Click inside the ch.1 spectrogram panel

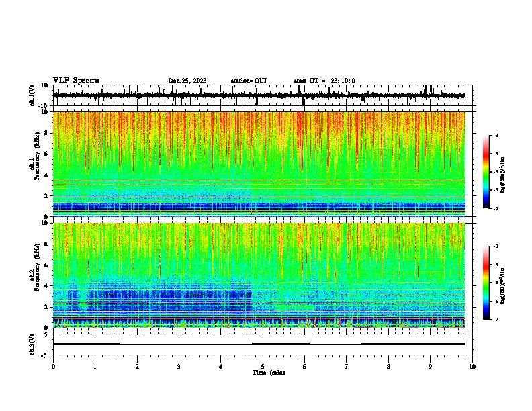click(x=259, y=164)
